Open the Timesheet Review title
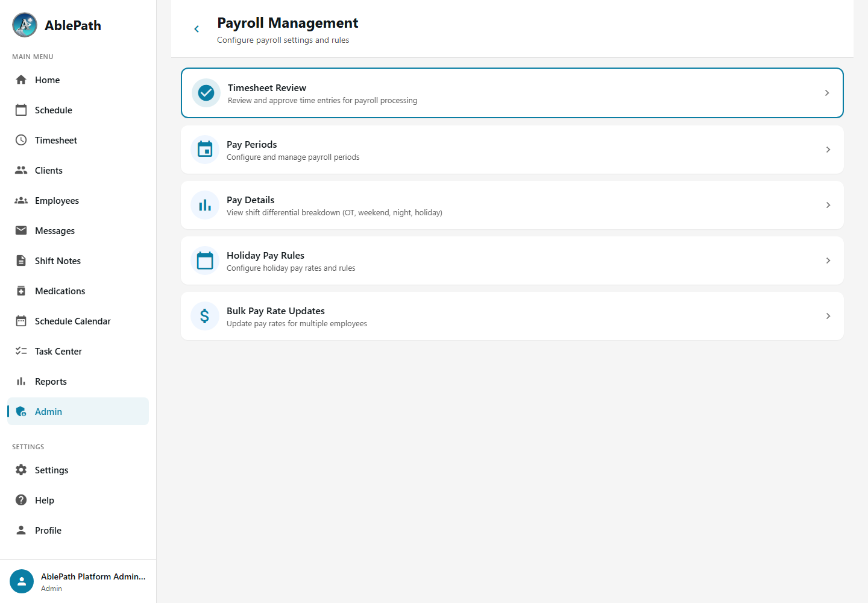Image resolution: width=868 pixels, height=603 pixels. [267, 87]
